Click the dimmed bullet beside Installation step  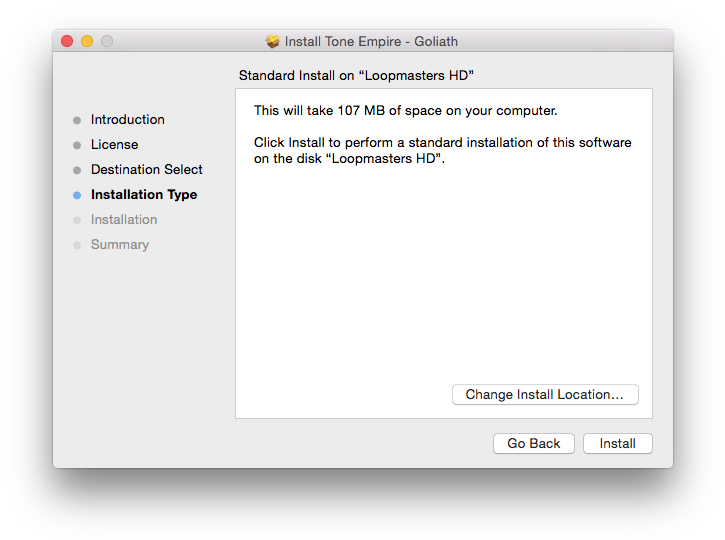click(77, 220)
